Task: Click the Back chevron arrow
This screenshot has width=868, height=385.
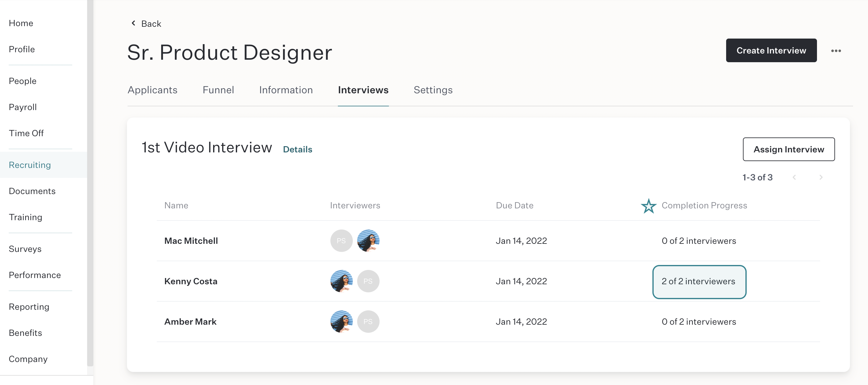Action: [133, 23]
